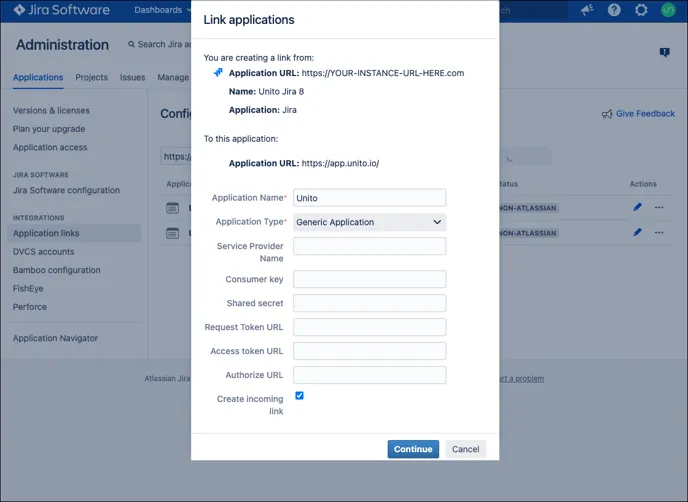Image resolution: width=688 pixels, height=502 pixels.
Task: Click the search magnifier in Administration
Action: point(131,44)
